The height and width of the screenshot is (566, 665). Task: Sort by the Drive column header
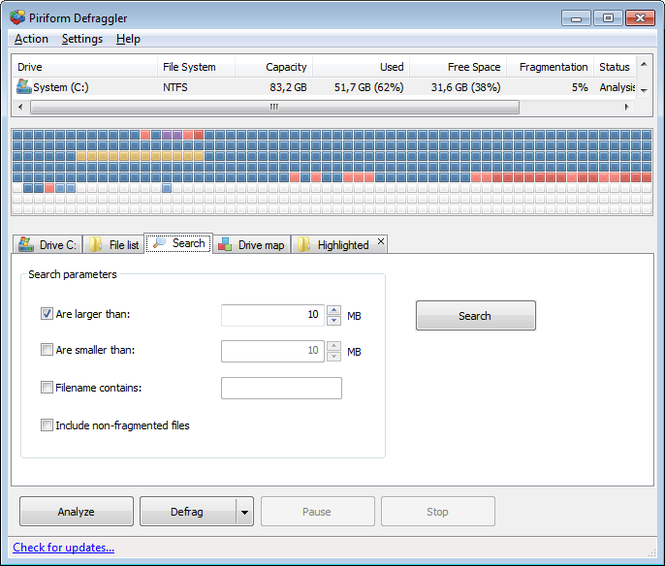click(84, 67)
